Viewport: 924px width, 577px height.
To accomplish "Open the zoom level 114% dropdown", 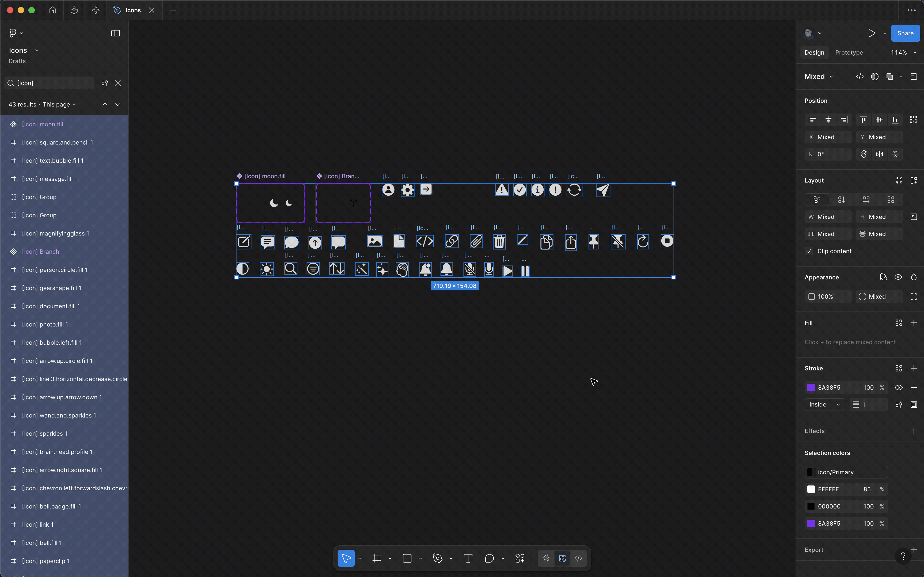I will pyautogui.click(x=903, y=53).
